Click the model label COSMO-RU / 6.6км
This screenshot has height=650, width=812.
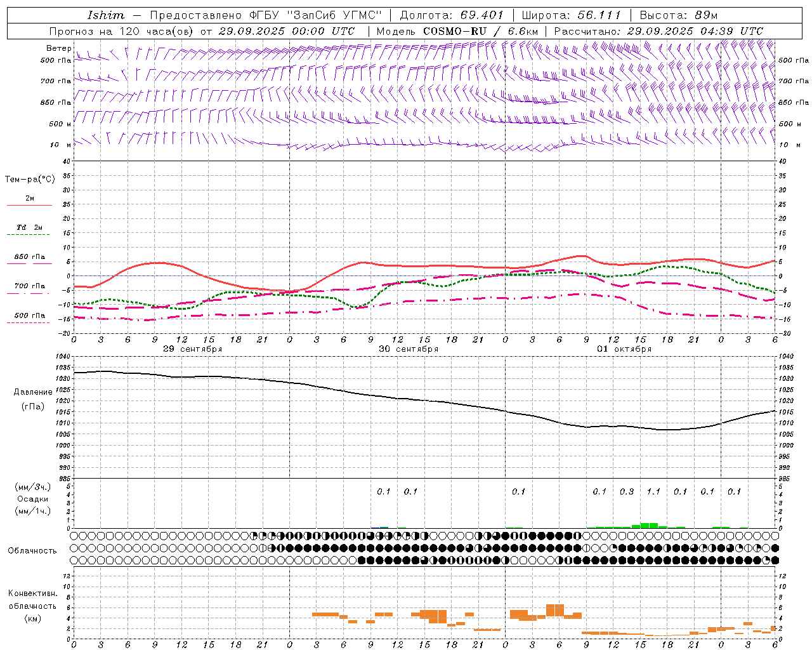[x=481, y=31]
